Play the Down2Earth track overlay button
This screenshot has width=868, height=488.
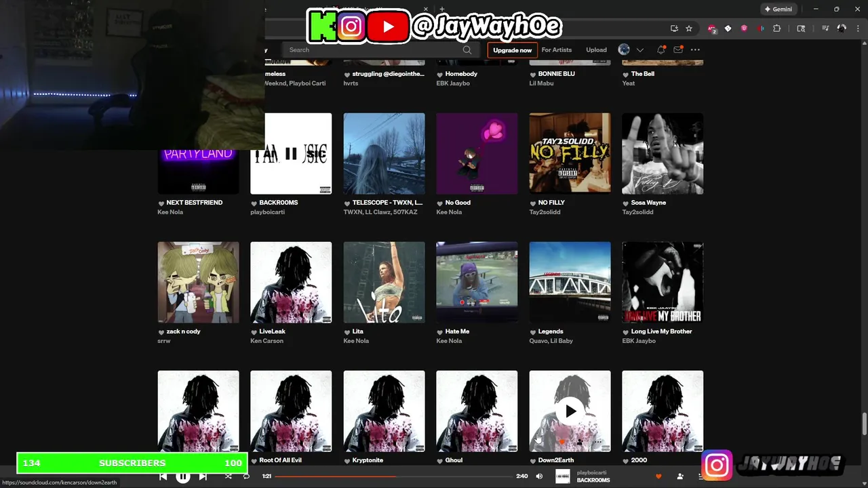coord(570,411)
